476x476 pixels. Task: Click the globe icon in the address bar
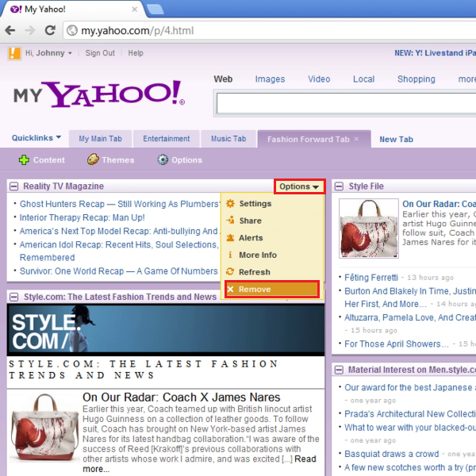[x=72, y=30]
